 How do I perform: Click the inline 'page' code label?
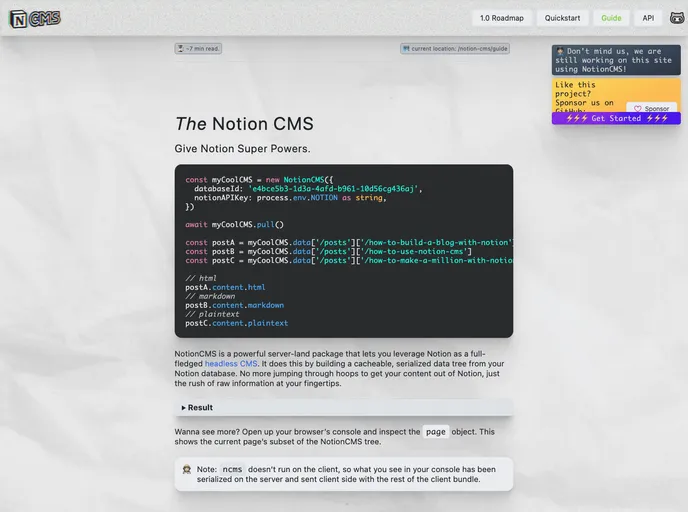[436, 432]
